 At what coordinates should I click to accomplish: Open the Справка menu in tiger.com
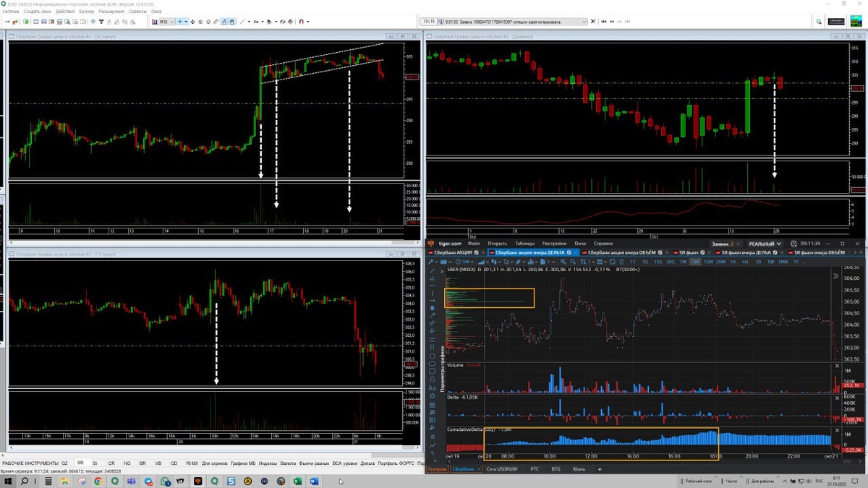603,244
